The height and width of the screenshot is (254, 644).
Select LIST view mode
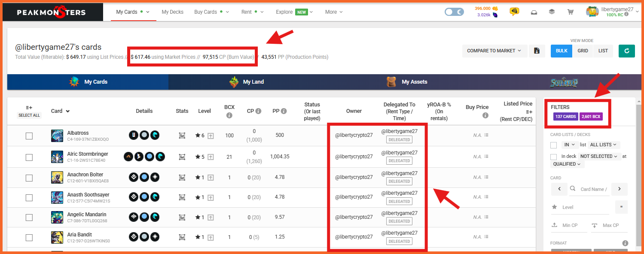pyautogui.click(x=603, y=51)
